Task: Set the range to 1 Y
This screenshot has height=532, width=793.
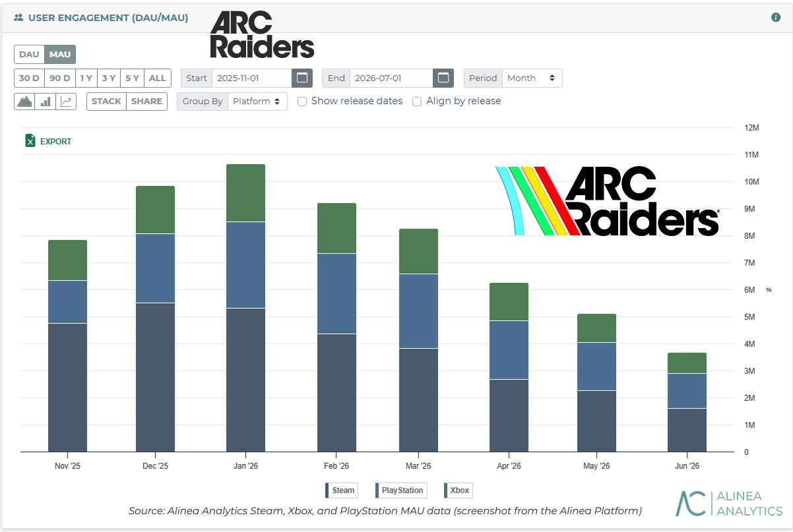Action: click(86, 78)
